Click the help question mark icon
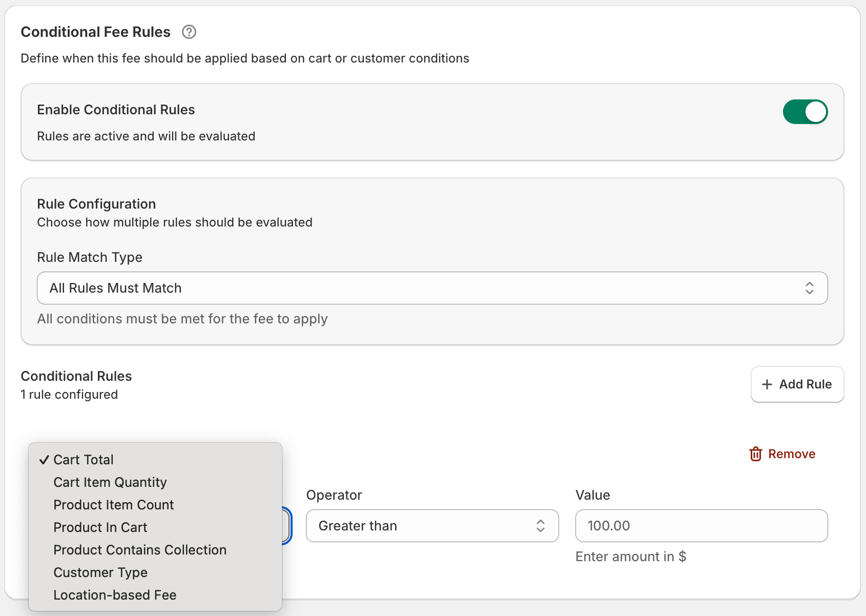This screenshot has width=866, height=616. click(x=189, y=32)
